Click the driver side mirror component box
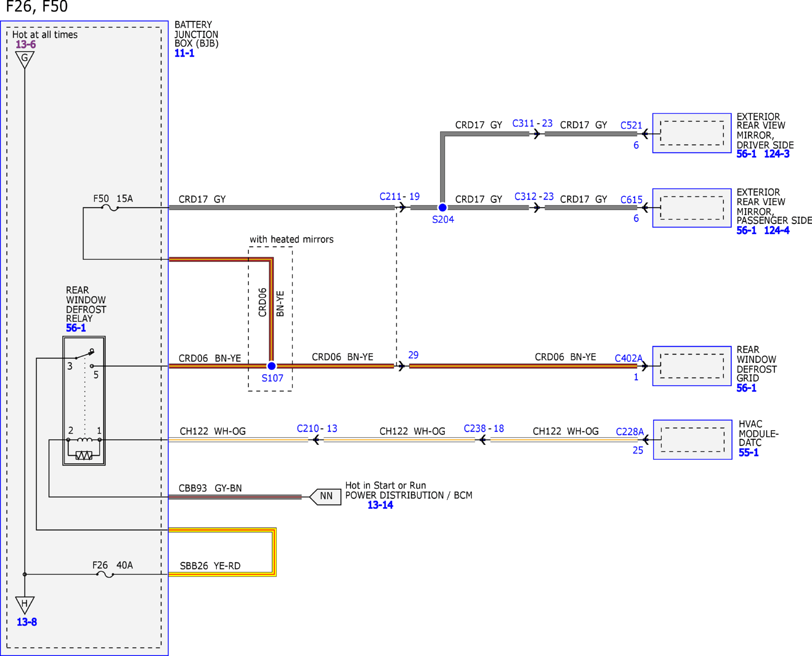The image size is (812, 656). tap(692, 133)
